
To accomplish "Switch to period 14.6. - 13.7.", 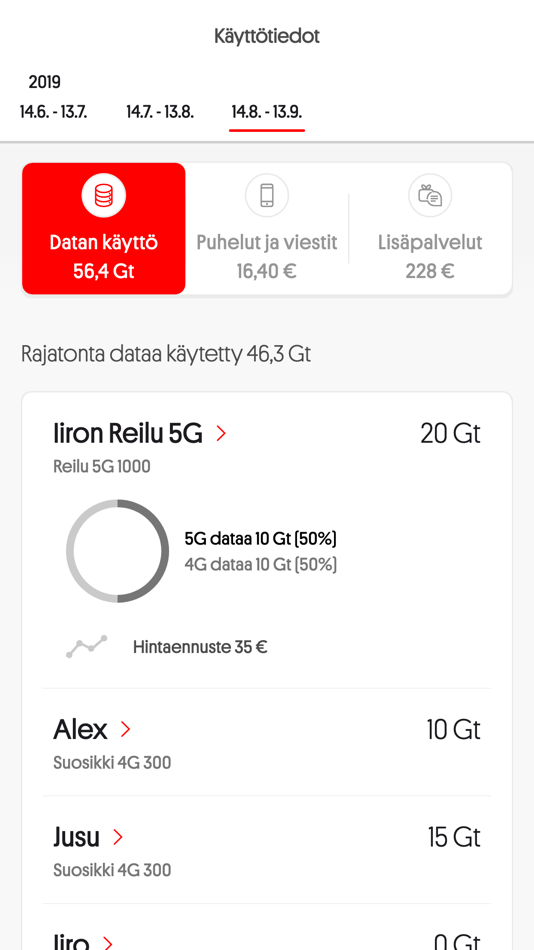I will [53, 112].
